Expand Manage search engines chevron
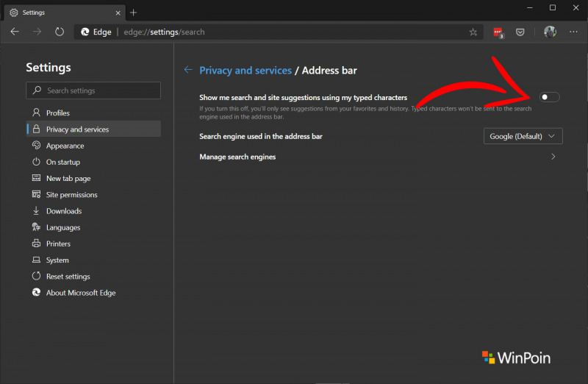 [553, 157]
